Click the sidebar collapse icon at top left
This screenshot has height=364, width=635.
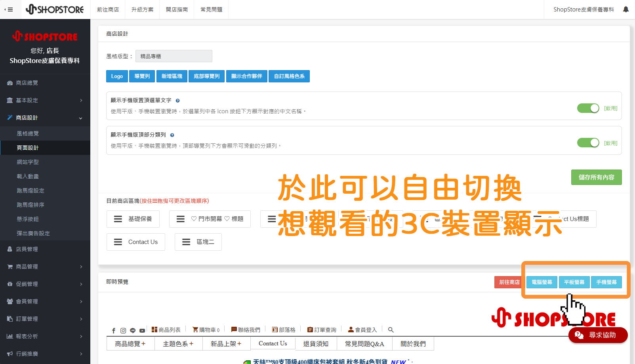coord(9,9)
